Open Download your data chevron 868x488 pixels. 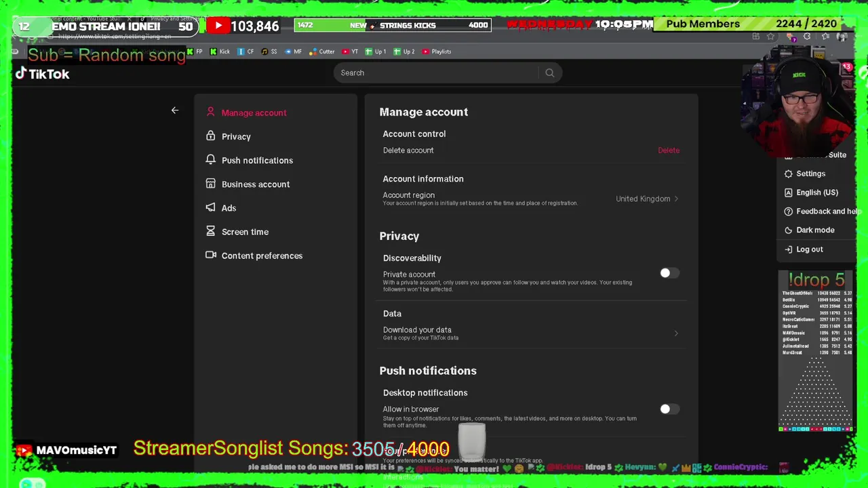coord(676,333)
